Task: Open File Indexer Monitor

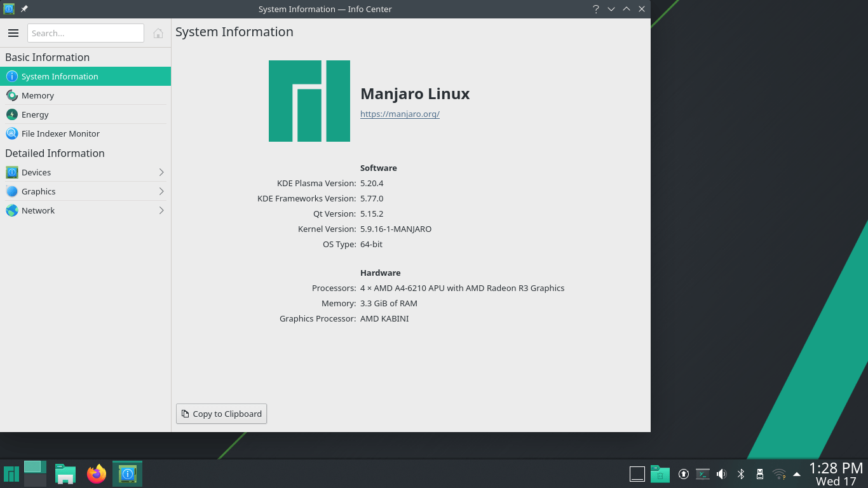Action: point(85,133)
